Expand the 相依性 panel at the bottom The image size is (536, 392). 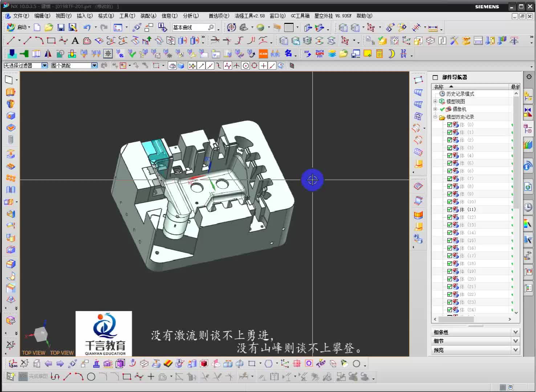click(x=515, y=332)
